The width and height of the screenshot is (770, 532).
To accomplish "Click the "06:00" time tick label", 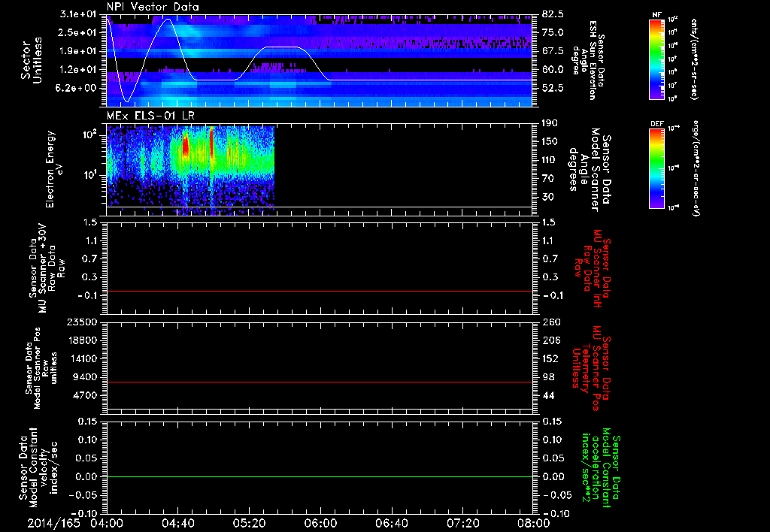I will point(320,523).
